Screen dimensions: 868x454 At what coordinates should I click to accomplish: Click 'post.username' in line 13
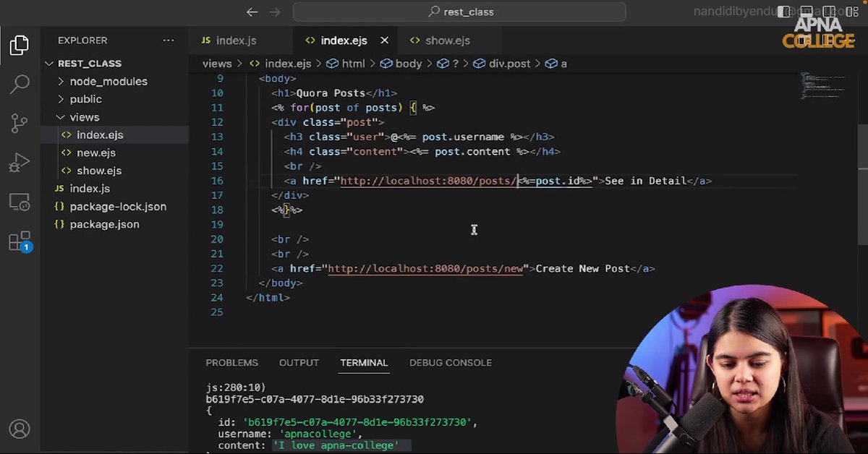pos(463,137)
